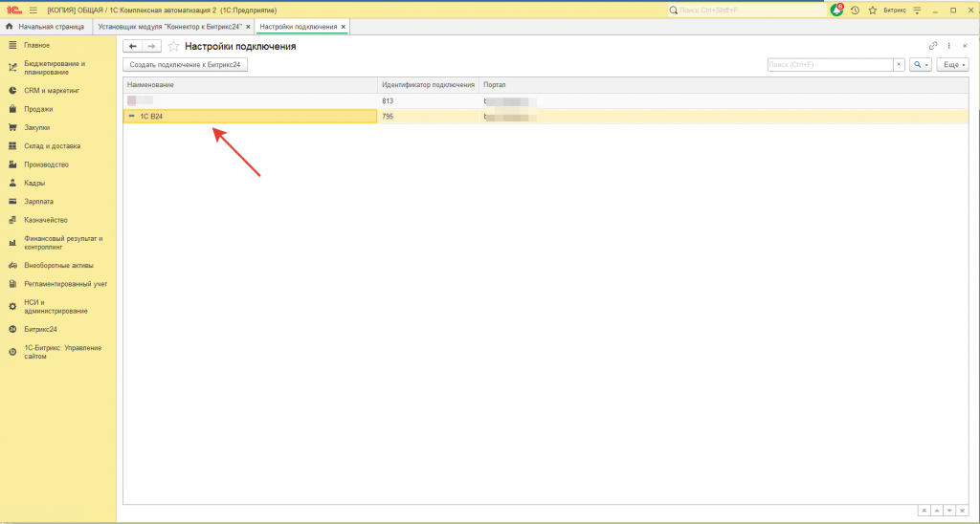Expand the magnifier search options dropdown

tap(921, 65)
